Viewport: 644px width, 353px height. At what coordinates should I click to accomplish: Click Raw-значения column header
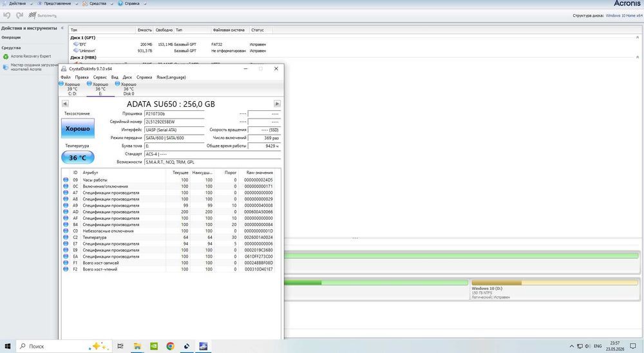(x=259, y=173)
